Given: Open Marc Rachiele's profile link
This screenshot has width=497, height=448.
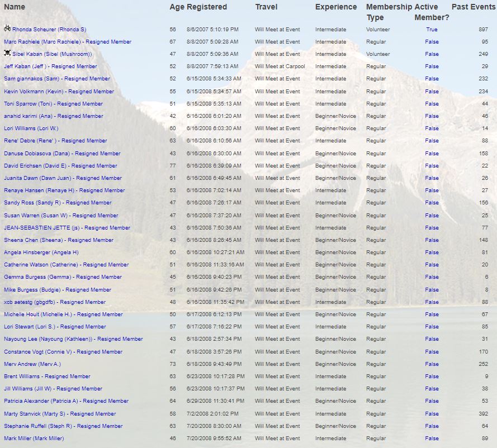Looking at the screenshot, I should pos(68,42).
